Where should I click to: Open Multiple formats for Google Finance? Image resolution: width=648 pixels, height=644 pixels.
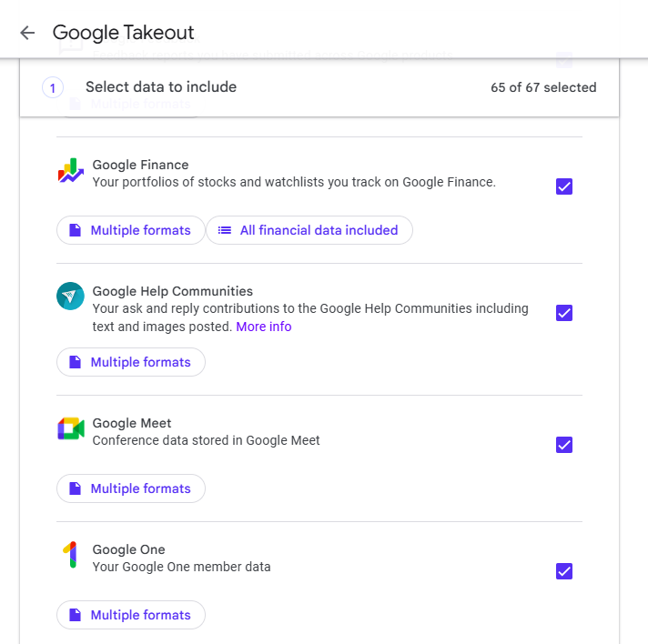[x=130, y=231]
